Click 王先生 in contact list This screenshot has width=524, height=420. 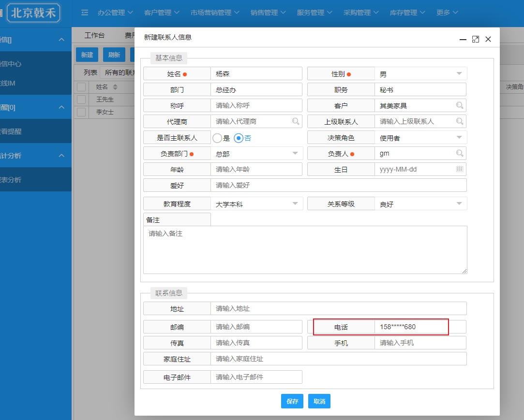pos(105,100)
